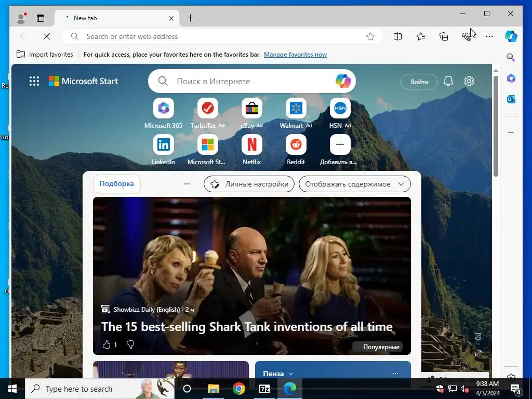Open the Edge profile icon

tap(21, 18)
